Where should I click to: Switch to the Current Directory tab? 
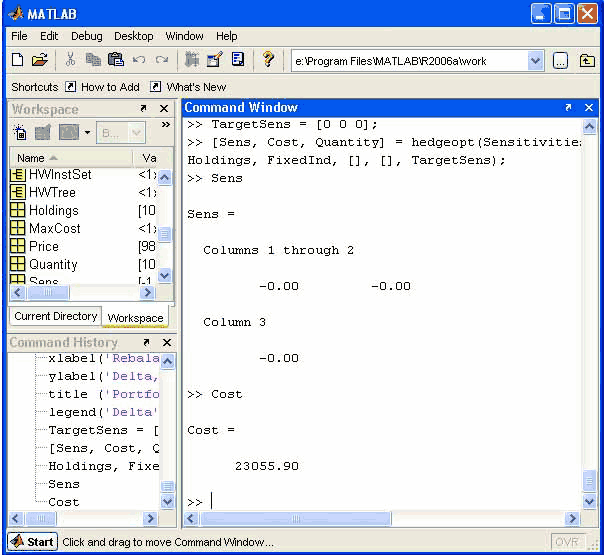[x=55, y=316]
